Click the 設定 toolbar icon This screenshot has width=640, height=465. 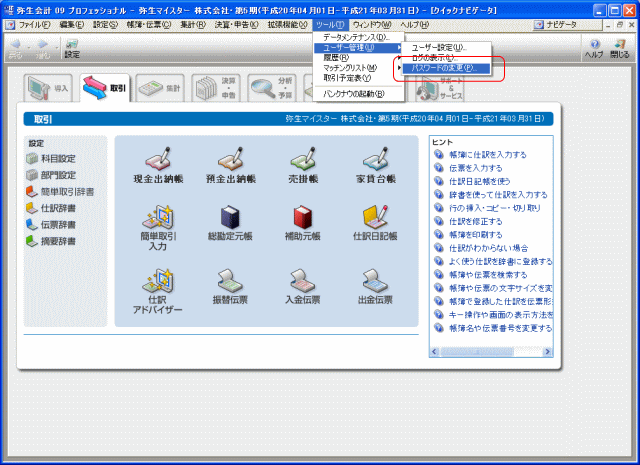point(72,48)
